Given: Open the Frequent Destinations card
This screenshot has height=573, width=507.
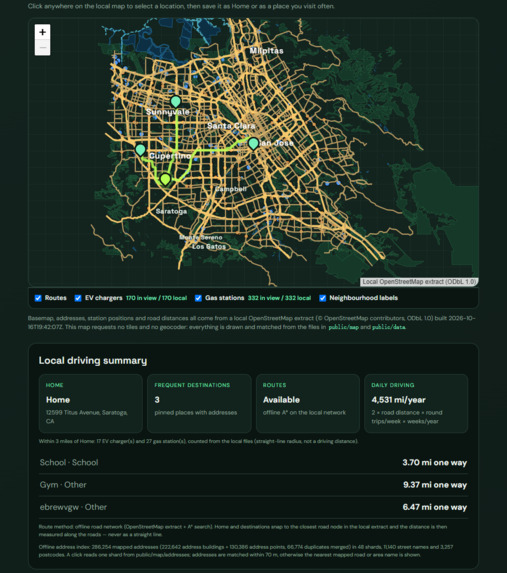Looking at the screenshot, I should 199,403.
